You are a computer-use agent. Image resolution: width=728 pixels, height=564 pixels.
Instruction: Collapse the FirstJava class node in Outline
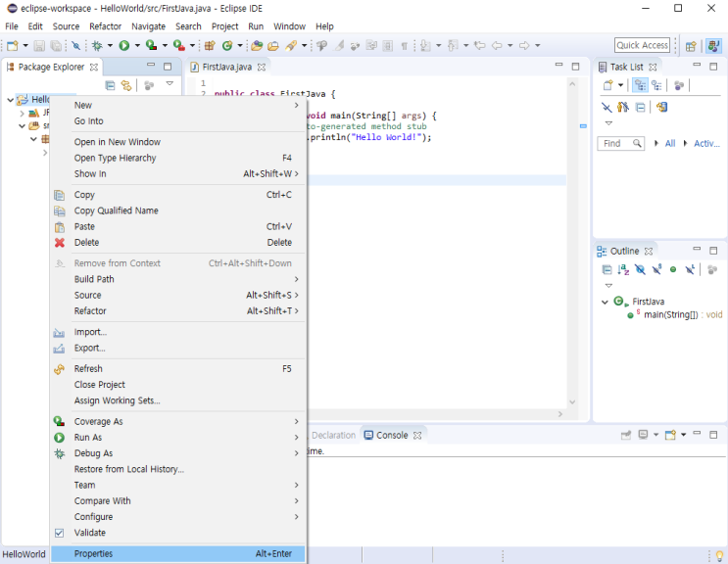click(606, 302)
